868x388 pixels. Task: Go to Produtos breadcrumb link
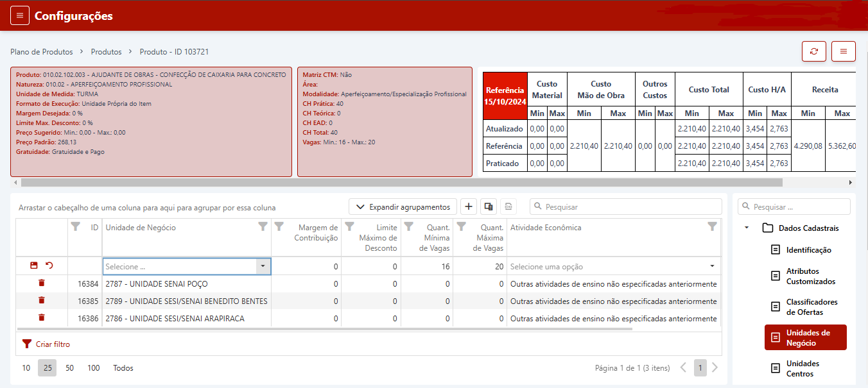point(106,51)
